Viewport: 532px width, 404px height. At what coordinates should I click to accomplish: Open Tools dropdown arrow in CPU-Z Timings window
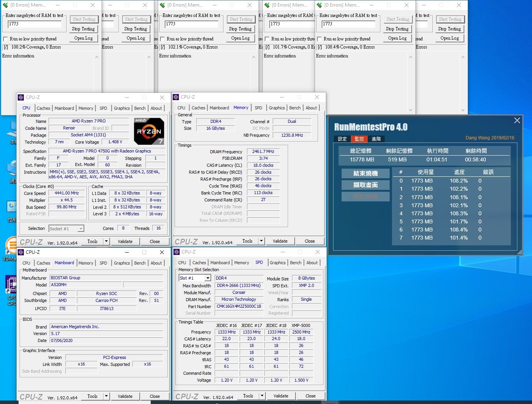coord(262,241)
